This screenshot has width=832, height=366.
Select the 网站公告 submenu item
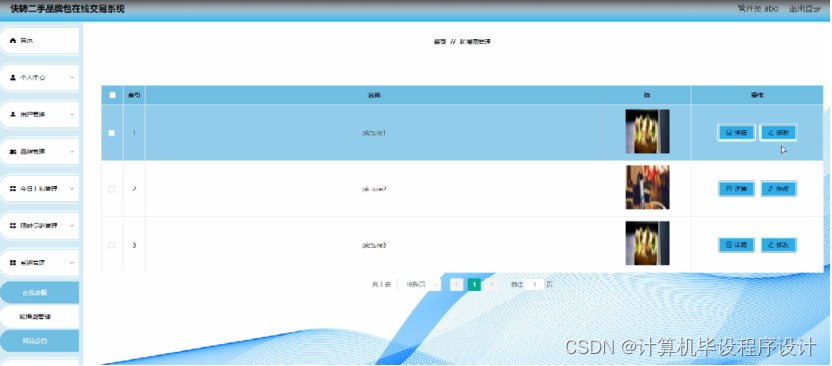39,341
